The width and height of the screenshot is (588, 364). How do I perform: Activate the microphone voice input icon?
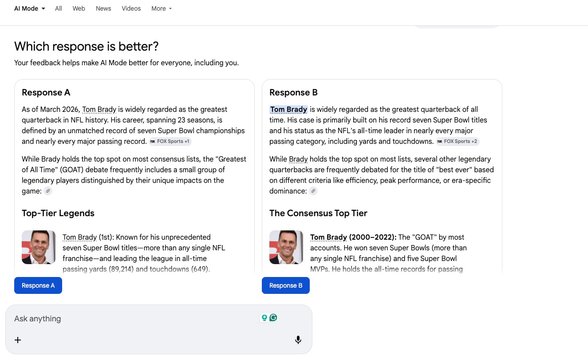pyautogui.click(x=298, y=340)
